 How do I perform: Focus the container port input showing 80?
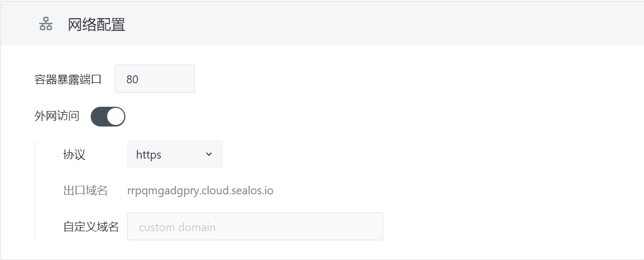click(154, 79)
